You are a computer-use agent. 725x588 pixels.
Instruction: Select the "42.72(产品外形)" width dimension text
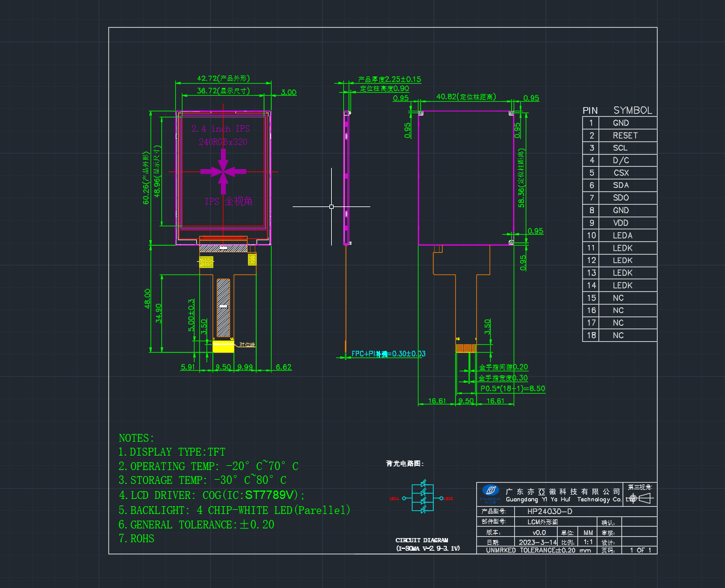click(223, 78)
